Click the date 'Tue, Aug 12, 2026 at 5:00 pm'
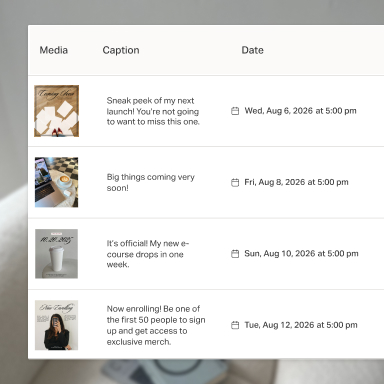The height and width of the screenshot is (384, 384). tap(301, 325)
